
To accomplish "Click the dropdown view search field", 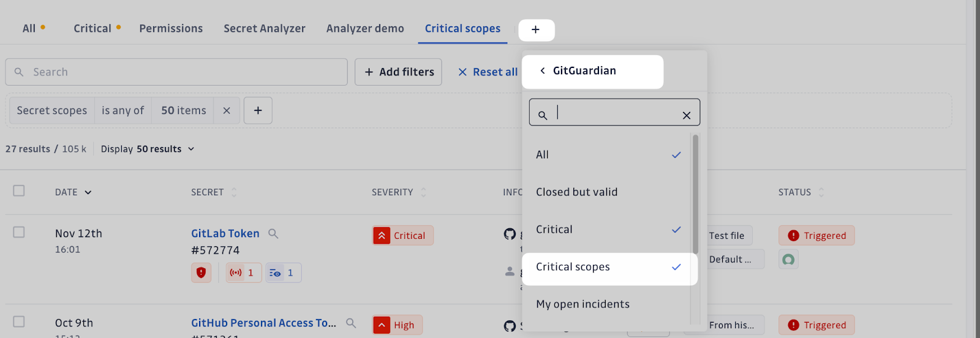I will tap(614, 112).
